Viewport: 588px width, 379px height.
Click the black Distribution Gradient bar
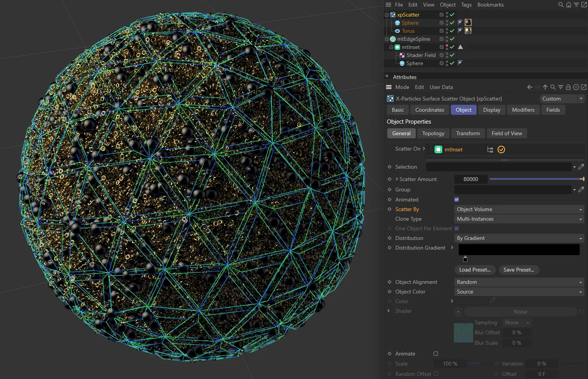click(x=519, y=250)
